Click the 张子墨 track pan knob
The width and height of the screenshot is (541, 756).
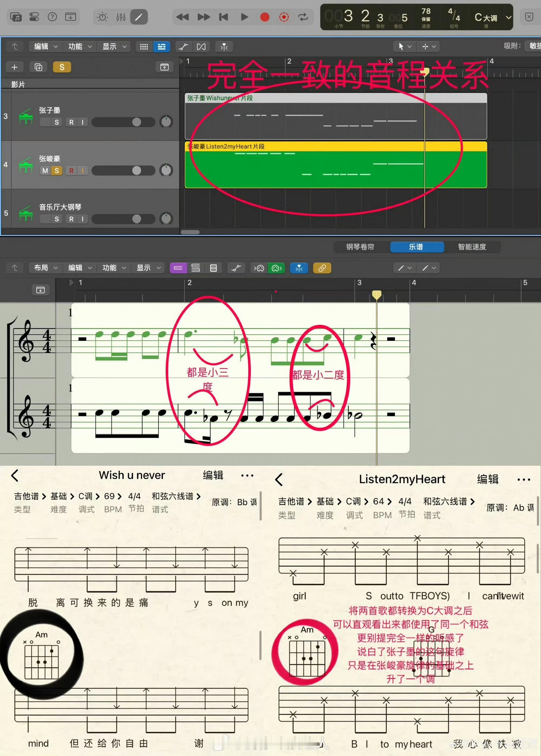point(166,122)
